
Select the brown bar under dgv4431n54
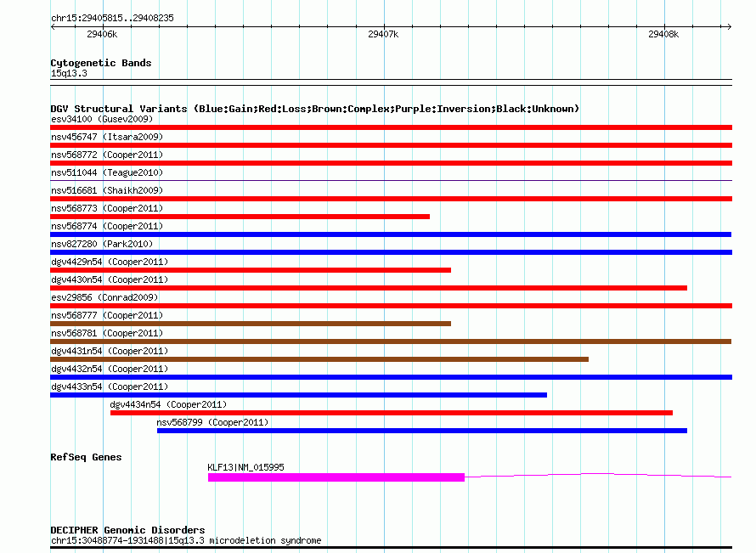(319, 359)
